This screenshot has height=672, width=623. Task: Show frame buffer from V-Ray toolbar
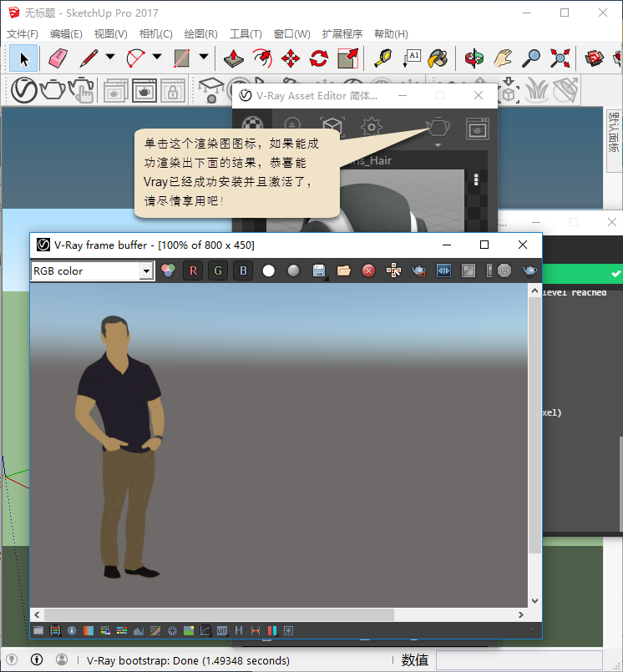click(x=144, y=91)
